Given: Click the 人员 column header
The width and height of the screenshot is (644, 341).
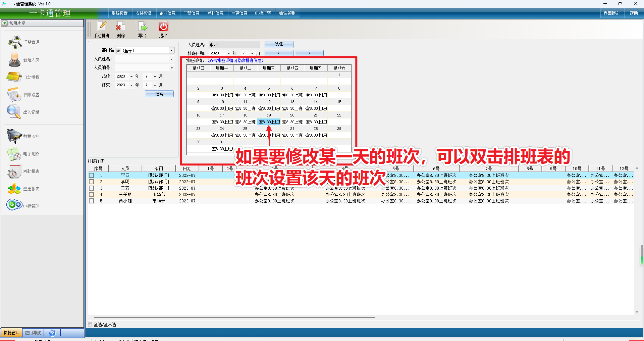Looking at the screenshot, I should (125, 168).
